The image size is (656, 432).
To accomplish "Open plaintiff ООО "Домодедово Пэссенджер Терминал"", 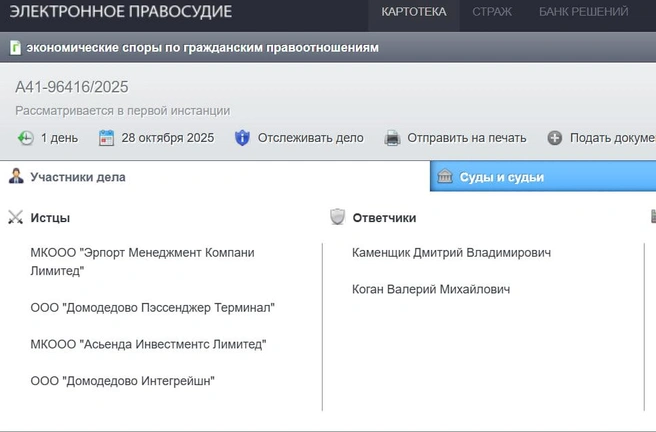I will [153, 308].
